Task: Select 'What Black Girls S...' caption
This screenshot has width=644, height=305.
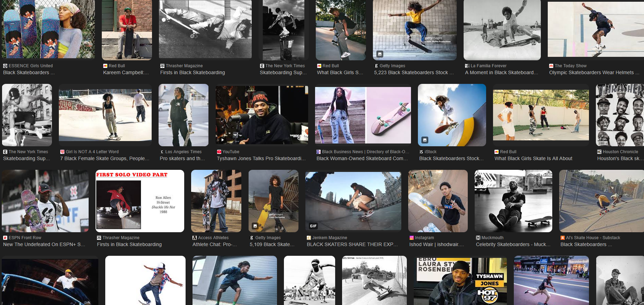Action: [340, 72]
